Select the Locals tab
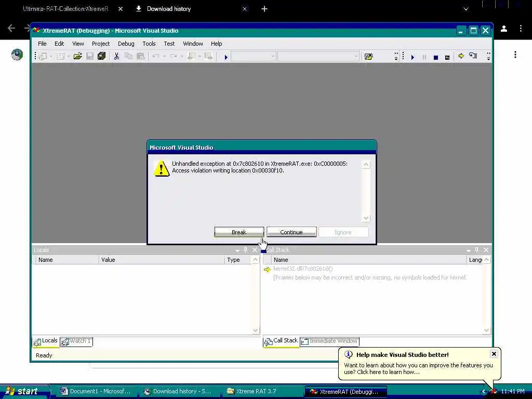 [46, 341]
